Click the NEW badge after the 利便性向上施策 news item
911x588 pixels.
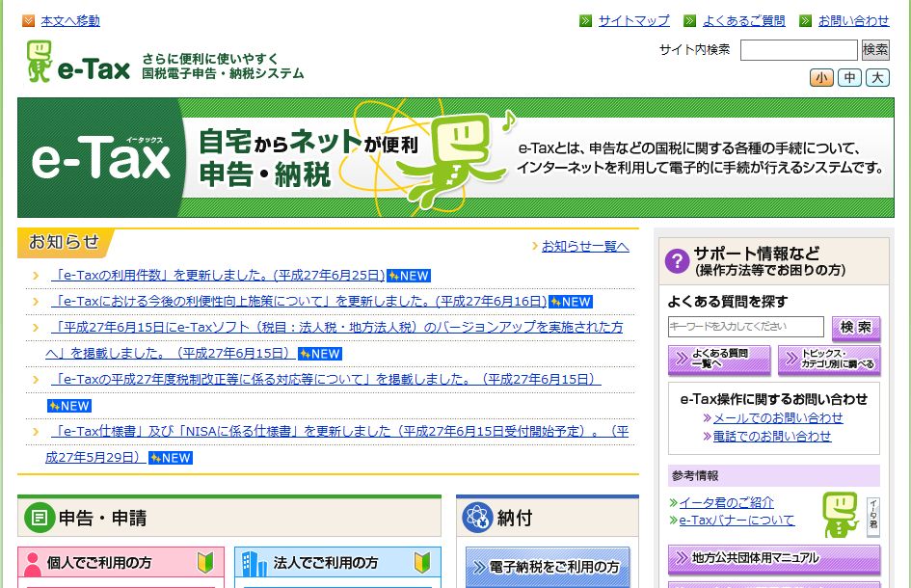click(x=571, y=302)
